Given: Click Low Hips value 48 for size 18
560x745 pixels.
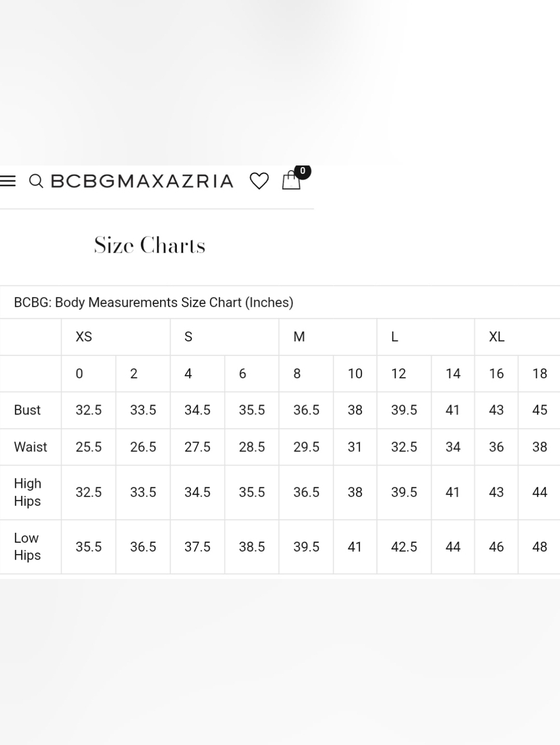Looking at the screenshot, I should point(540,547).
